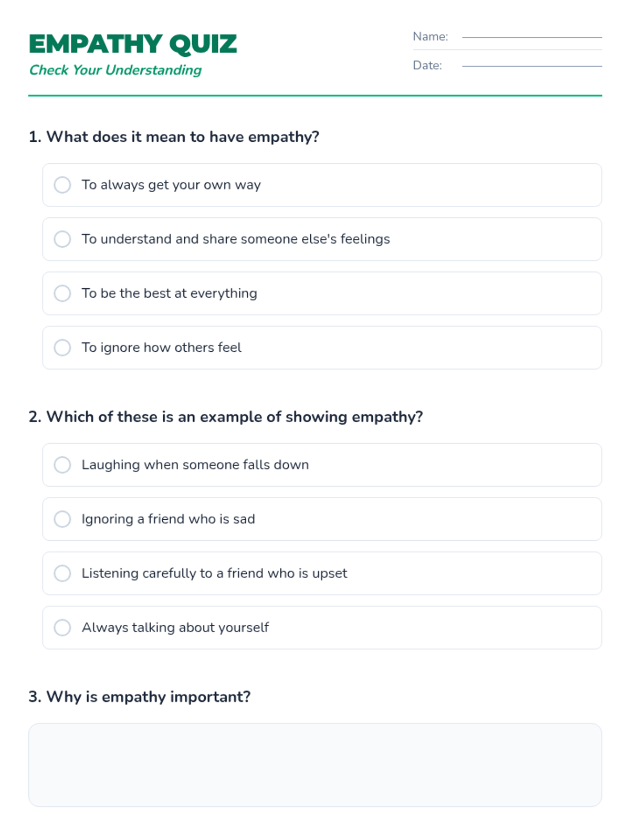Click question 3 heading text

coord(140,697)
